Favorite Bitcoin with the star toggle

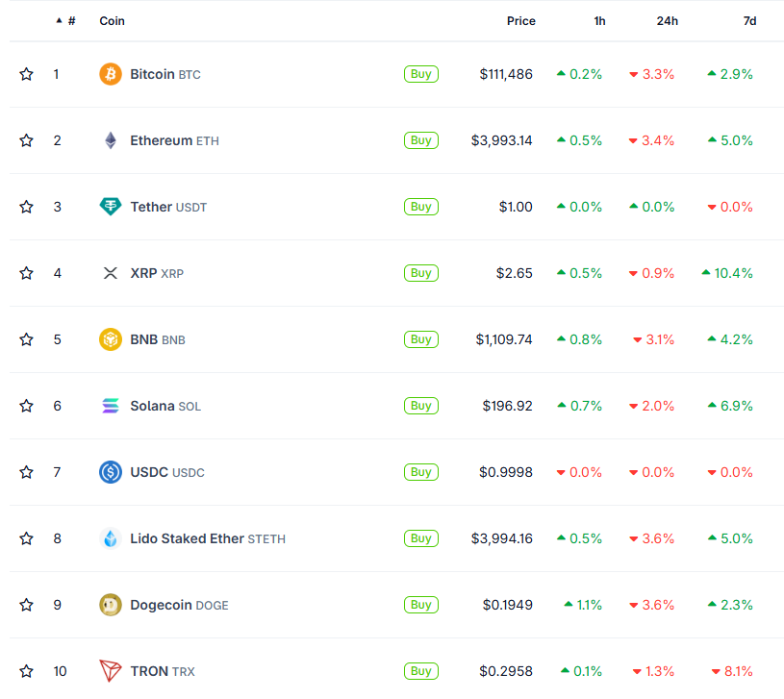coord(27,74)
